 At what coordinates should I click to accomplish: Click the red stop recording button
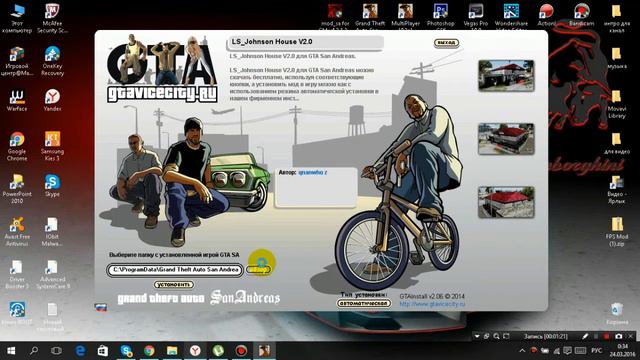[607, 336]
